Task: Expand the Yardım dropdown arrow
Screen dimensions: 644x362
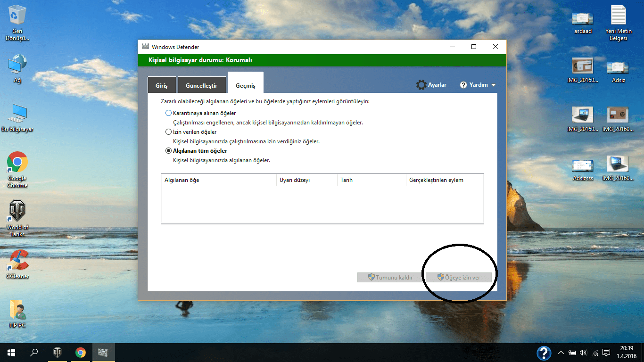Action: 494,85
